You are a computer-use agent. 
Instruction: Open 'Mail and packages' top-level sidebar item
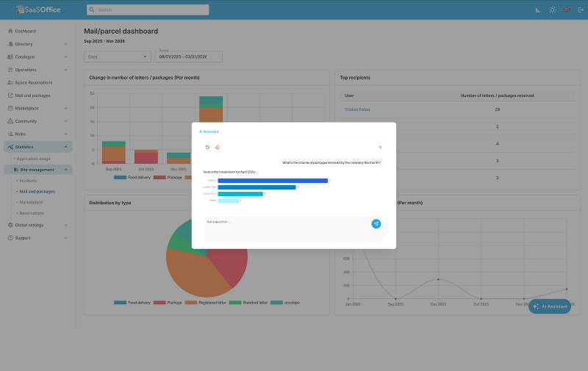[x=32, y=96]
